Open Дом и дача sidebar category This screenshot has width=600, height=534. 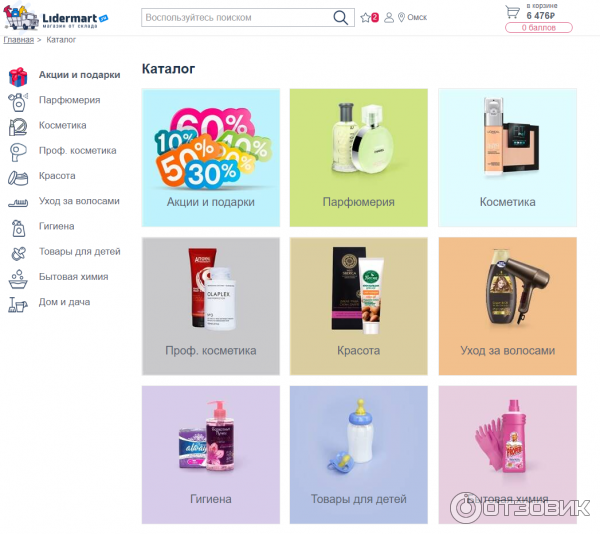point(64,302)
